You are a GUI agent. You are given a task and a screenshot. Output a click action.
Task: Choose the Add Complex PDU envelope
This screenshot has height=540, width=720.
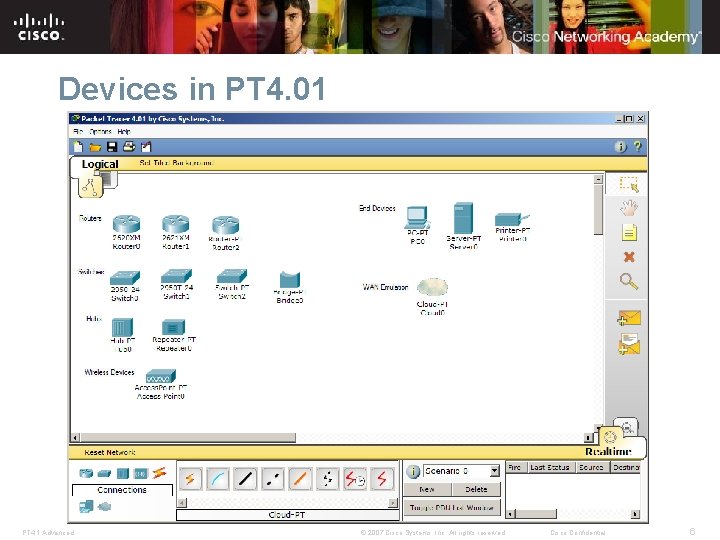click(x=629, y=344)
